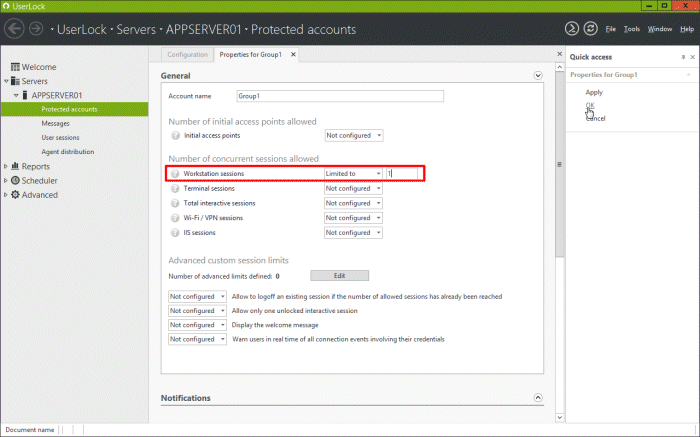Open dropdown for Allow only one unlocked session

point(197,311)
